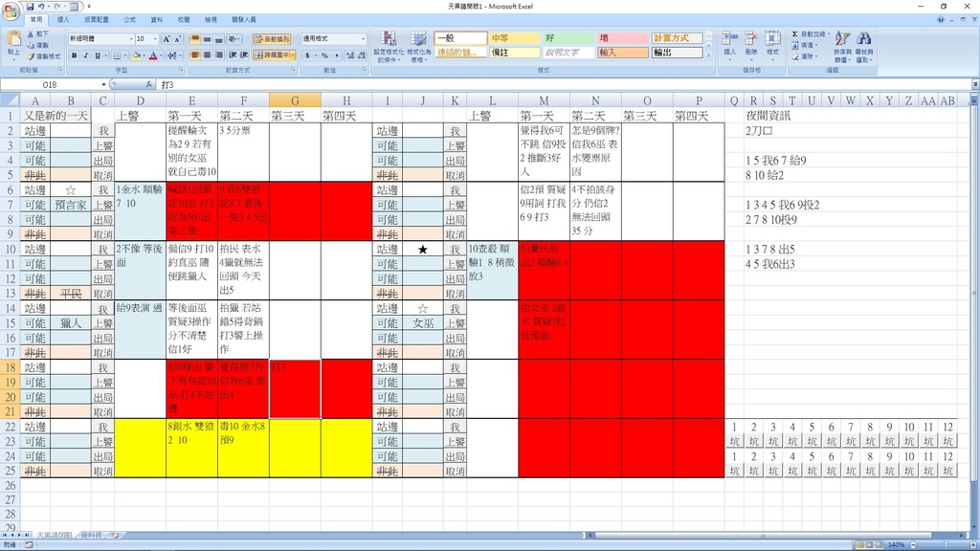Screen dimensions: 980x551
Task: Switch to the 資料 (Data) tab
Action: click(157, 20)
